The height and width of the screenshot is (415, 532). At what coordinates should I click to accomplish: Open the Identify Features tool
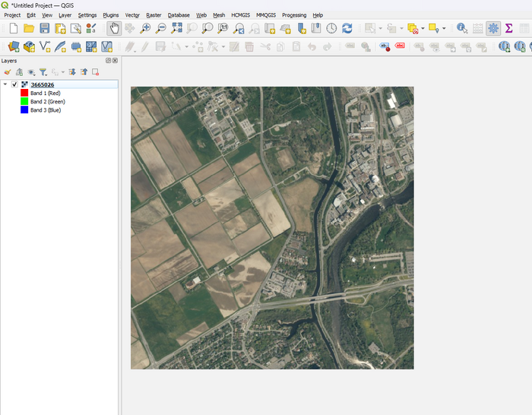(x=462, y=29)
